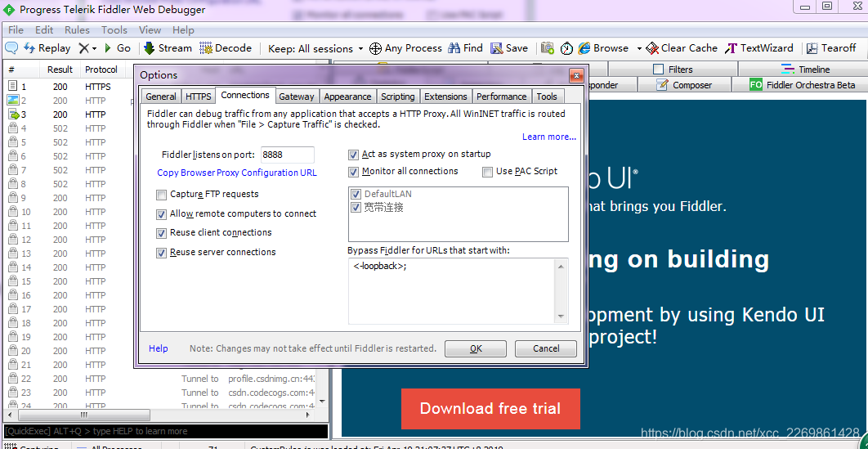
Task: Open the Help link in Options dialog
Action: pyautogui.click(x=159, y=348)
